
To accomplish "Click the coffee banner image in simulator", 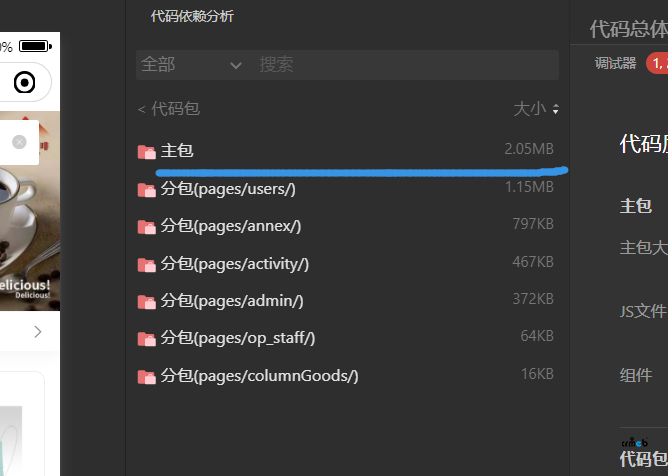I will pyautogui.click(x=30, y=211).
